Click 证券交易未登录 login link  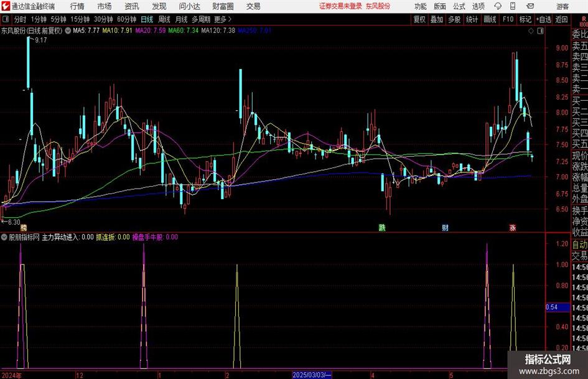(340, 6)
